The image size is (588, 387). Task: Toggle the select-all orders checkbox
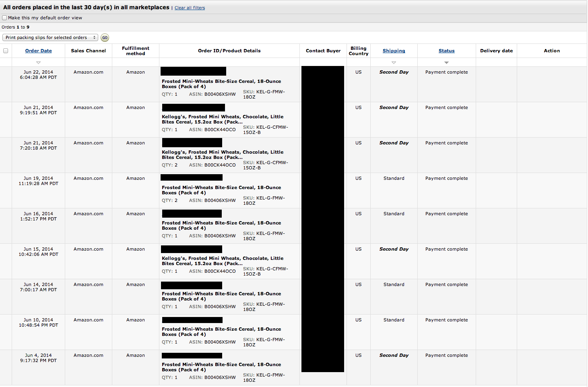6,51
